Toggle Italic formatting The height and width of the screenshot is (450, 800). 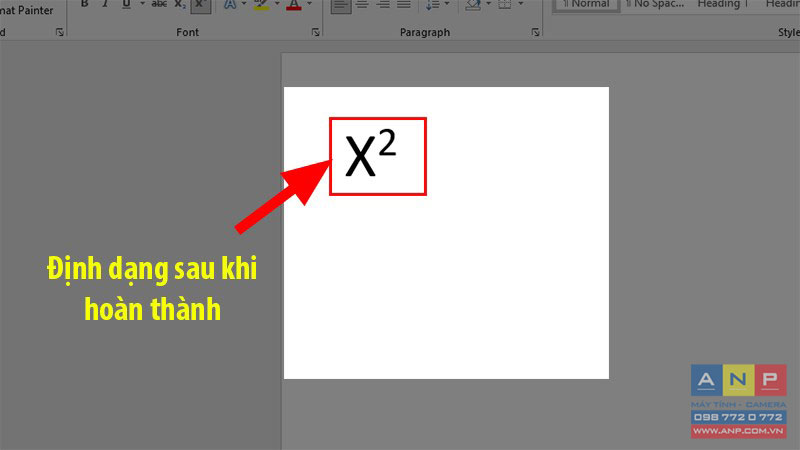(x=105, y=4)
